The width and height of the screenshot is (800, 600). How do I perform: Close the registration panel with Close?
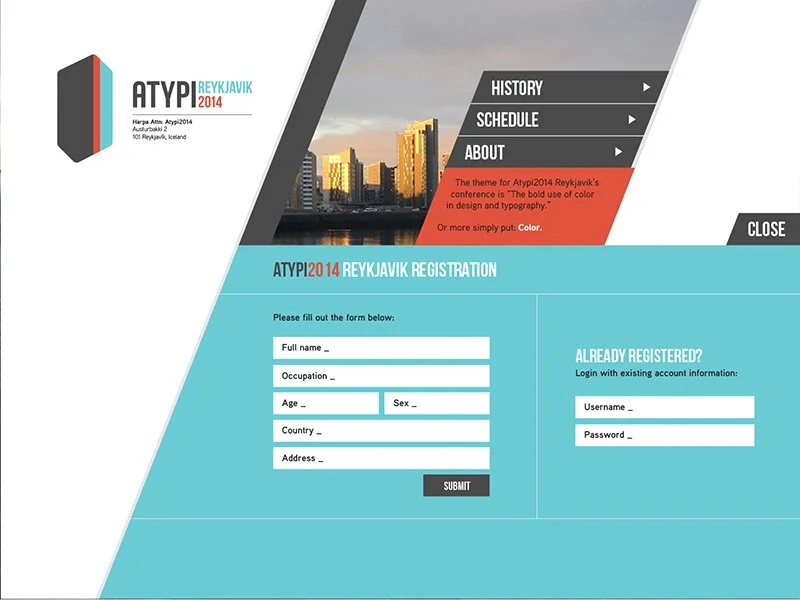coord(764,229)
